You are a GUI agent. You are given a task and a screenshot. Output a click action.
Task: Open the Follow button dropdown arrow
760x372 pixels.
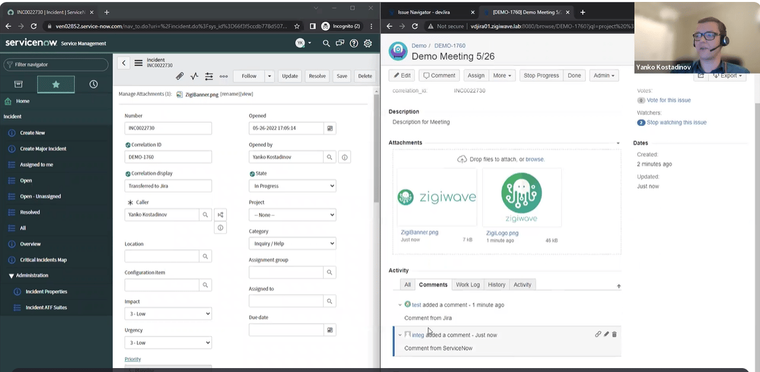click(270, 76)
